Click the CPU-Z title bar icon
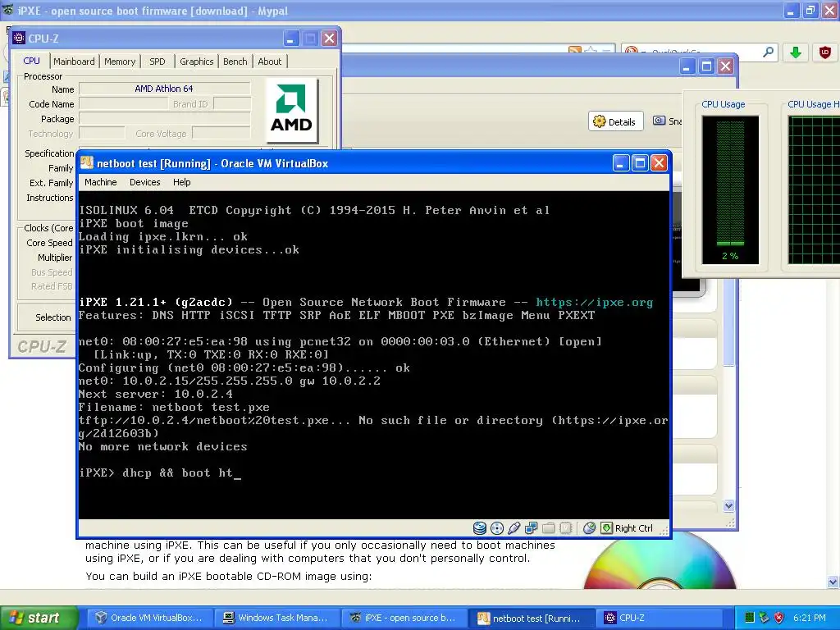The image size is (840, 630). pos(19,38)
